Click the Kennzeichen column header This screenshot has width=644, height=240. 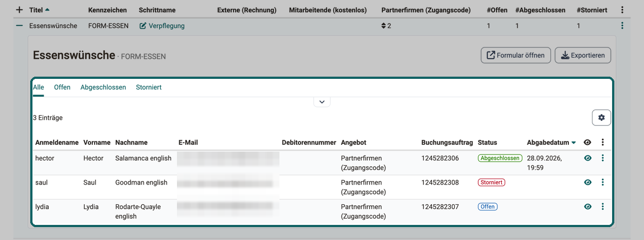click(x=108, y=10)
